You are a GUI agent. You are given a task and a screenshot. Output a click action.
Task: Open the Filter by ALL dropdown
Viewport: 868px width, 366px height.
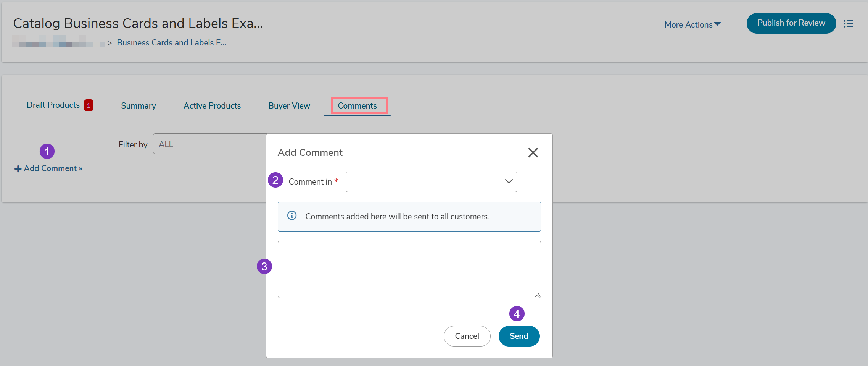point(210,144)
